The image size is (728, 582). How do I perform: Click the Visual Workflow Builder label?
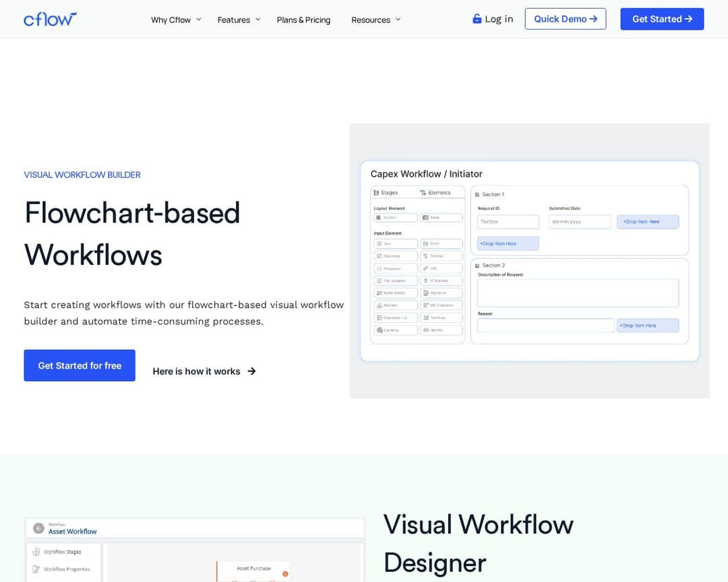(82, 175)
